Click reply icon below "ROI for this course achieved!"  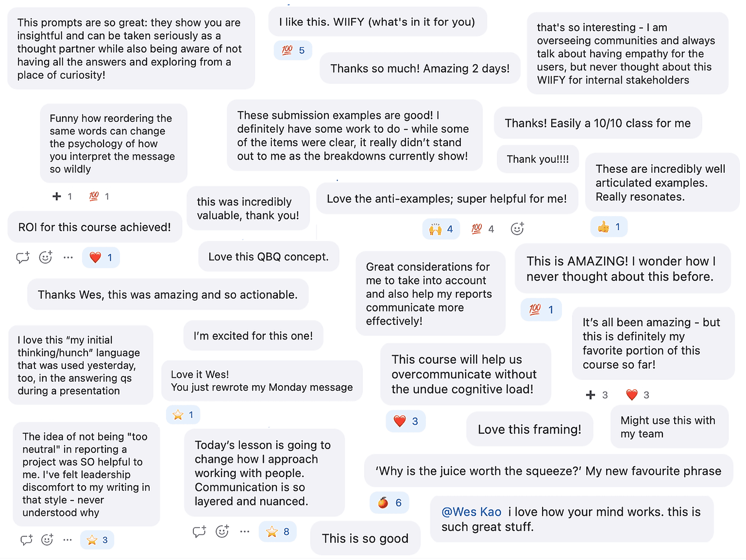pyautogui.click(x=23, y=257)
